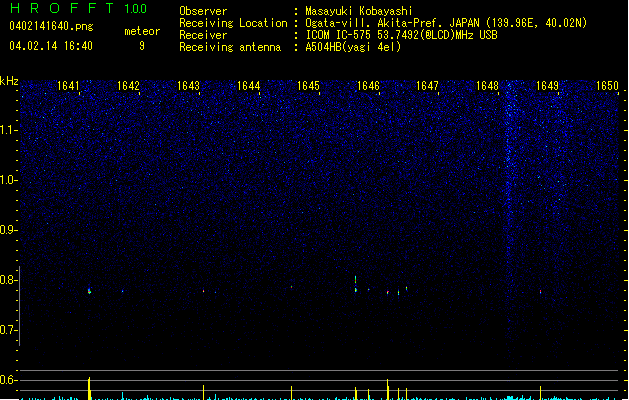The image size is (629, 400).
Task: Click the 0.9 frequency axis label
Action: pyautogui.click(x=8, y=230)
